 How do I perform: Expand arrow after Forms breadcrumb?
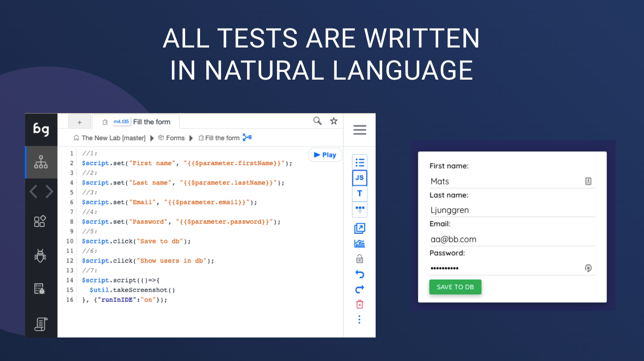tap(191, 138)
